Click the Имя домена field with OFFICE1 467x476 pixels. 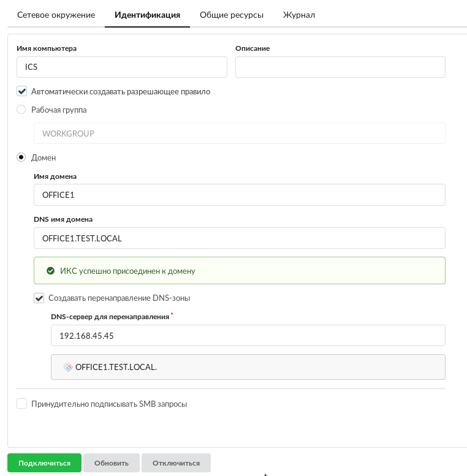click(239, 195)
